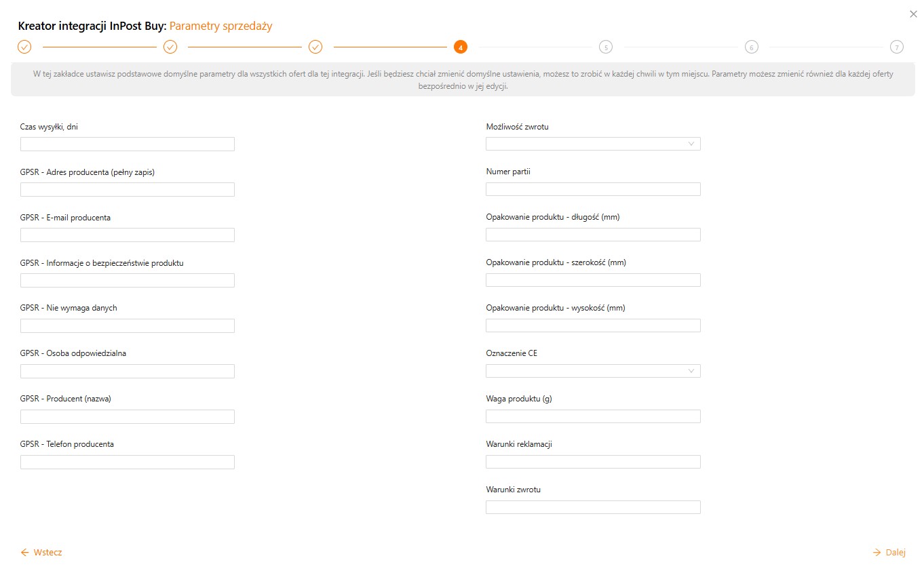Go to wizard step 6 circle
This screenshot has width=924, height=573.
pyautogui.click(x=751, y=47)
